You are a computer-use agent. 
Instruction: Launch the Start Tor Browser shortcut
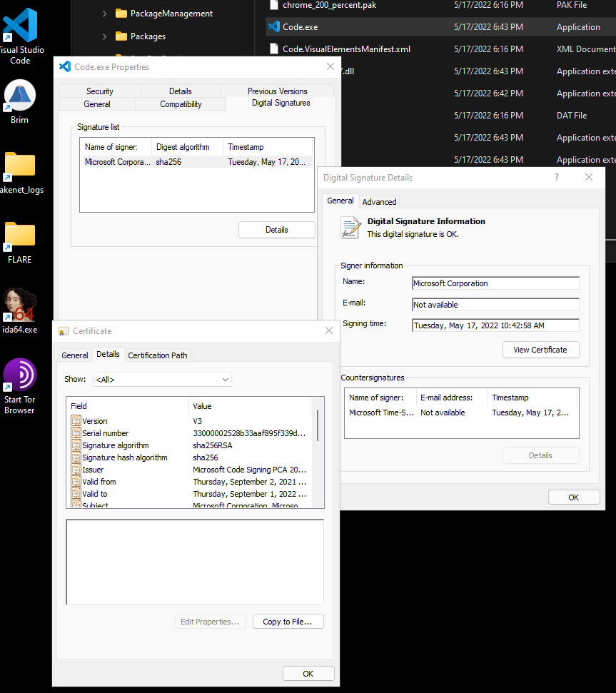[20, 386]
